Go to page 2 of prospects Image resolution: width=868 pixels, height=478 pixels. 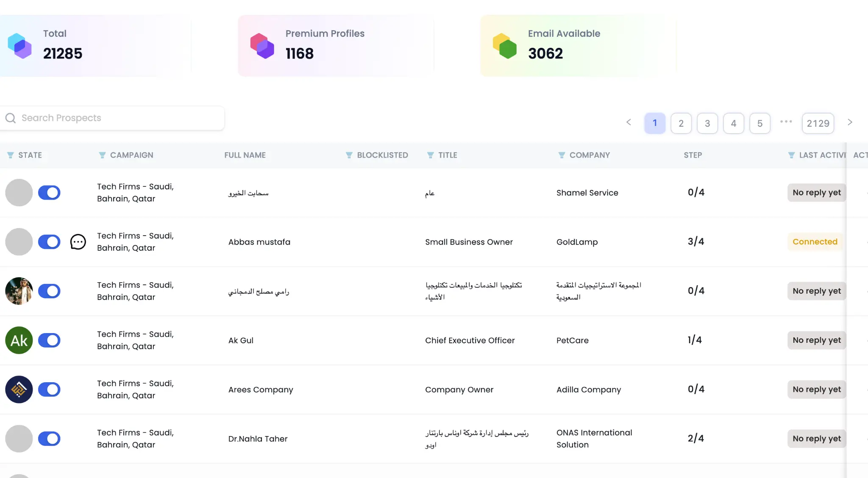tap(681, 123)
